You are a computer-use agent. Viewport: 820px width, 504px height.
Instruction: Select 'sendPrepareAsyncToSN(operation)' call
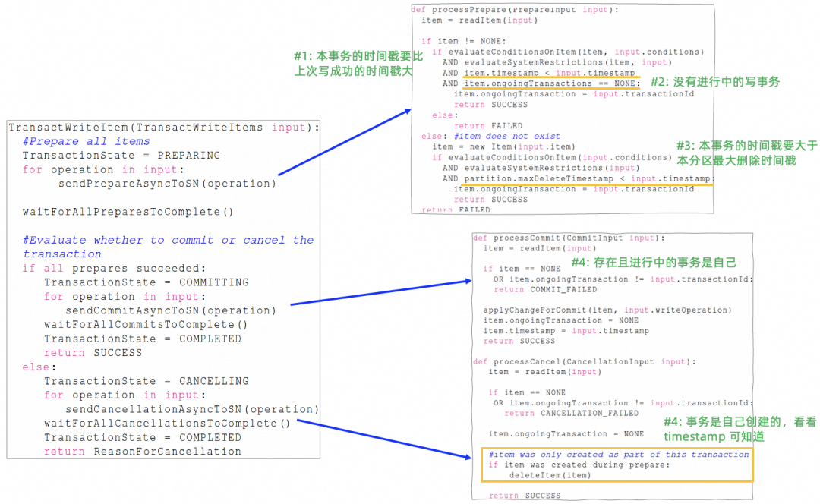(167, 184)
